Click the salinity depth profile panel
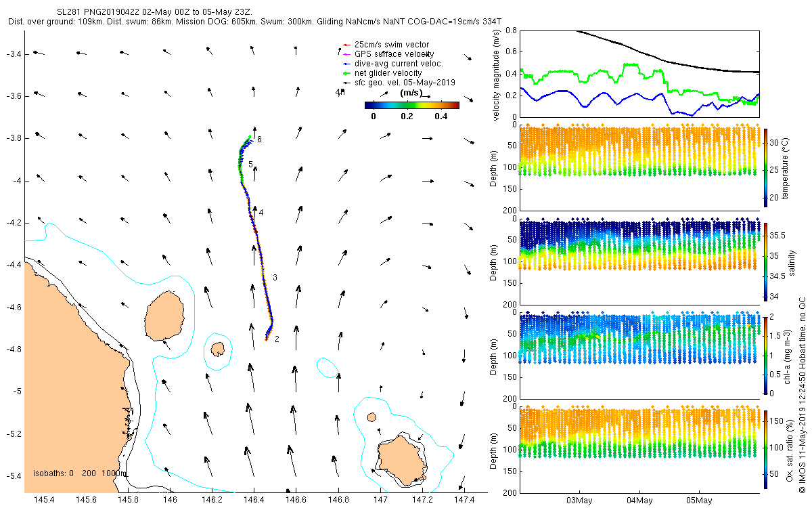The width and height of the screenshot is (812, 508). 639,261
